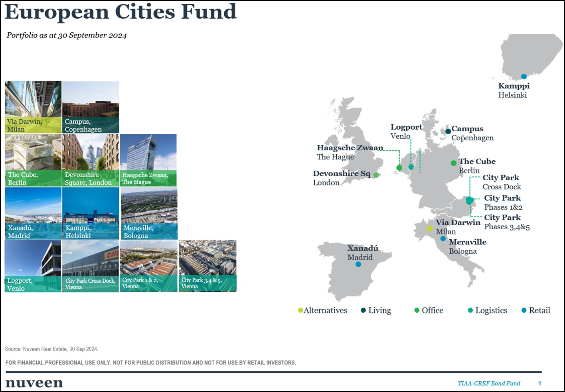565x392 pixels.
Task: Click the yellow-green Alternatives legend dot
Action: tap(300, 310)
